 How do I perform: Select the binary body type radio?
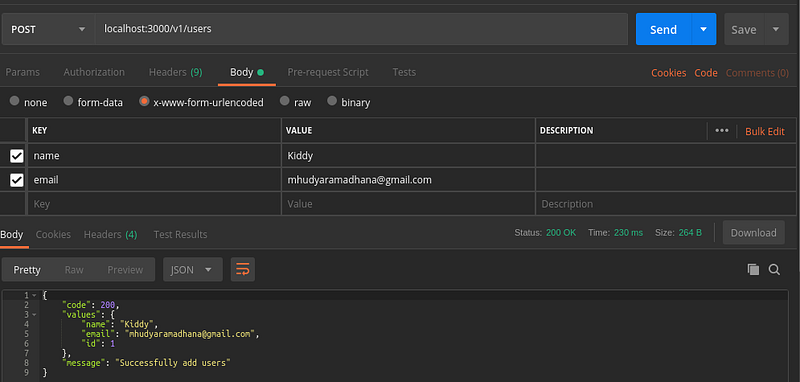(x=332, y=101)
